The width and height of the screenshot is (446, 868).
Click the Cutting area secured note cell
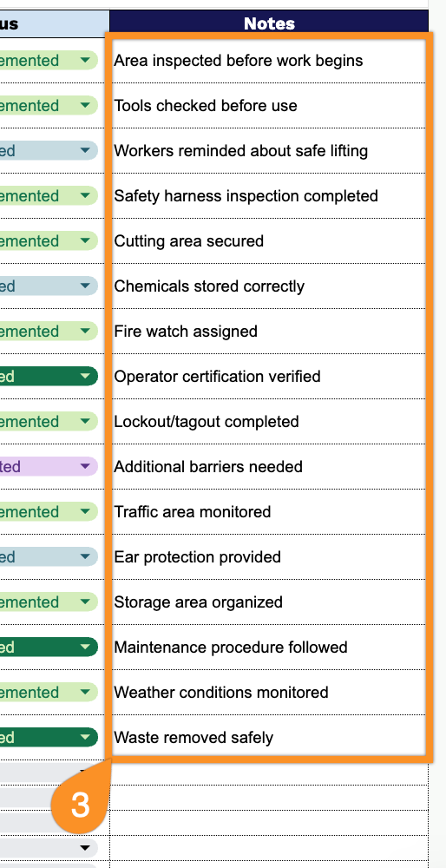[x=269, y=240]
